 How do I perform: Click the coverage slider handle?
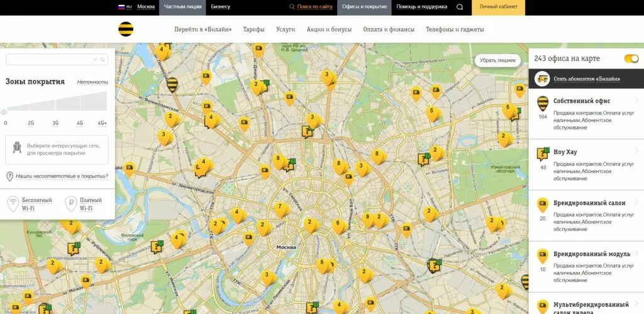4,111
